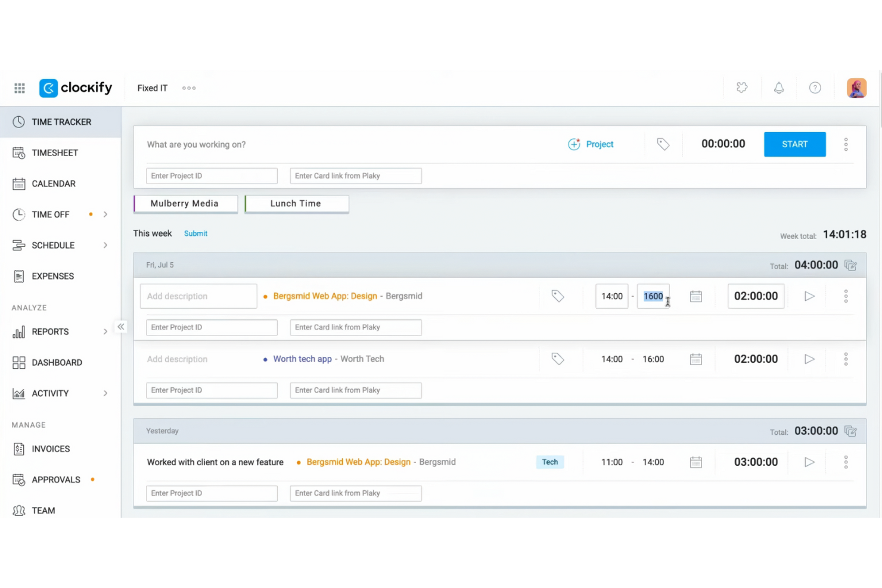Open the Worth tech app project link
Image resolution: width=882 pixels, height=588 pixels.
point(302,359)
